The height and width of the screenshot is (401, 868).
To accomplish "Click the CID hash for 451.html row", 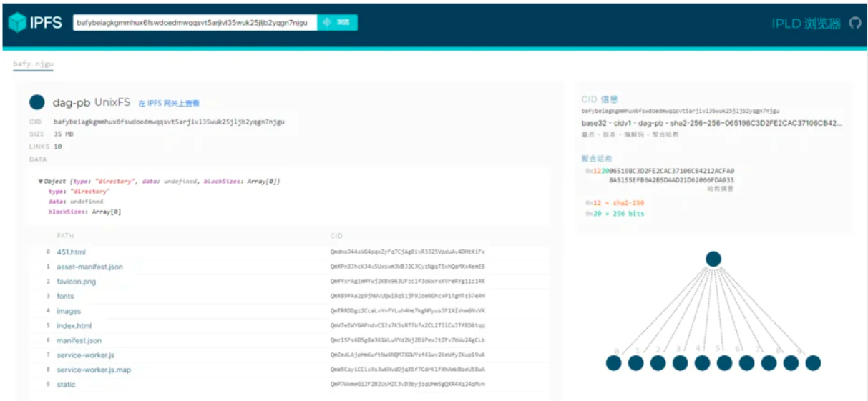I will coord(407,252).
